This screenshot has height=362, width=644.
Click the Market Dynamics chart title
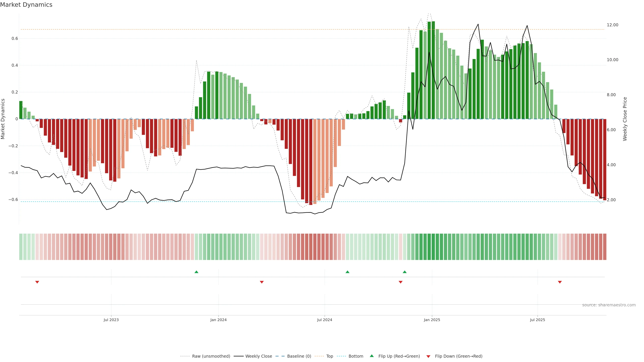click(x=26, y=5)
